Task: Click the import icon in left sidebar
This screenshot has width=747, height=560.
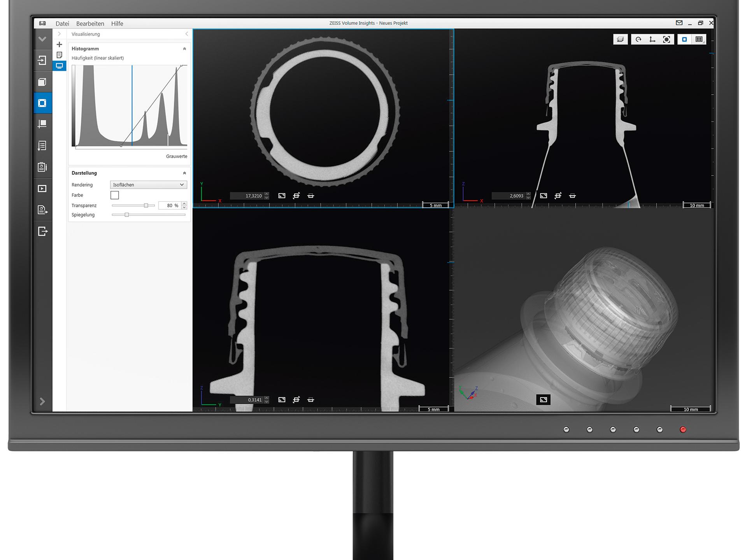Action: 42,60
